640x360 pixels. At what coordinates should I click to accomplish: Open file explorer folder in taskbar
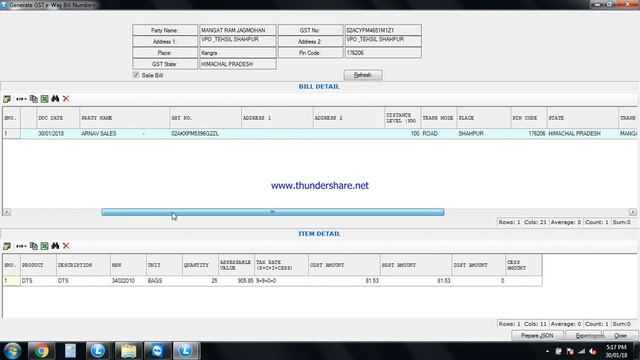click(x=128, y=351)
